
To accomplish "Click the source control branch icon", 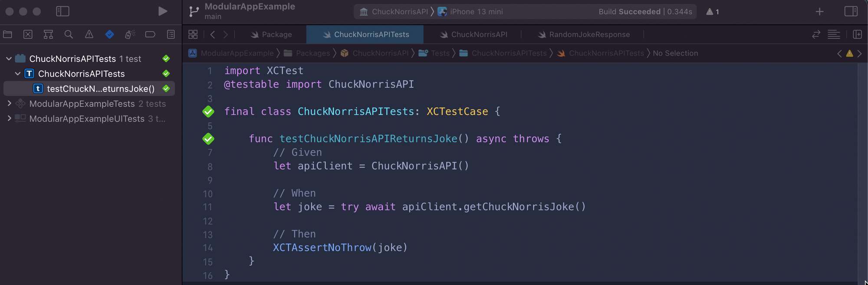I will tap(194, 12).
